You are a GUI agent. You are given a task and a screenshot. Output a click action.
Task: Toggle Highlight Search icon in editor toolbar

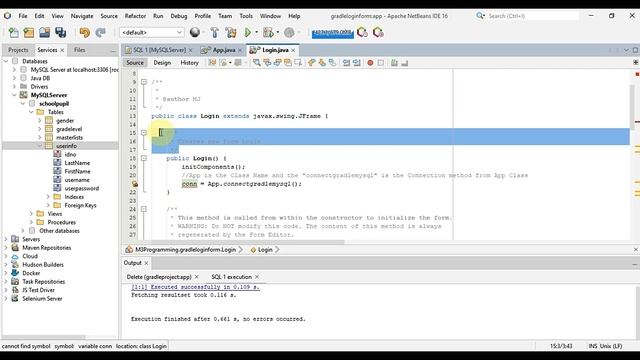[288, 63]
